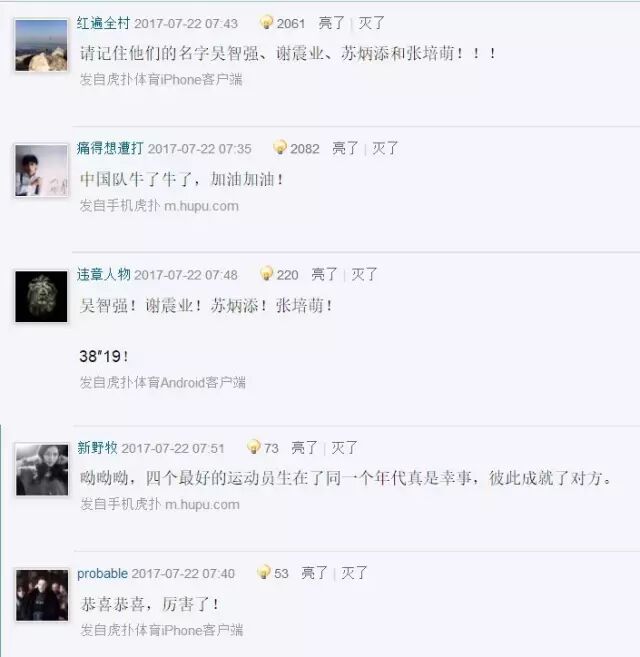Open username link 违章人物

pos(104,274)
